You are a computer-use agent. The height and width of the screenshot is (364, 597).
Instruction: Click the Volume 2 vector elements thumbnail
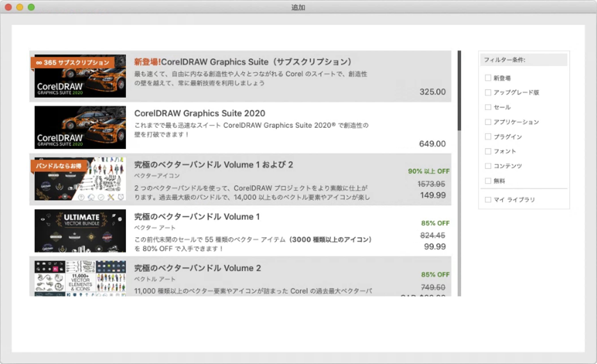80,278
